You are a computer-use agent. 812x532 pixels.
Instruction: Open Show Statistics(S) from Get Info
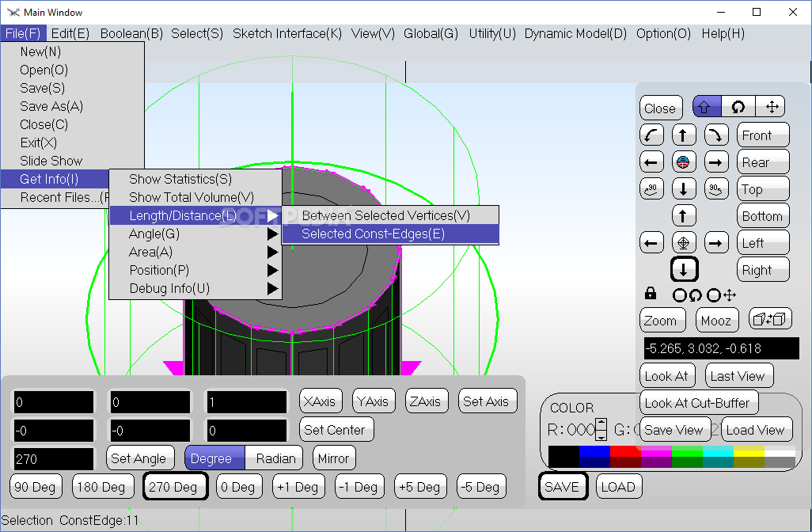[195, 179]
